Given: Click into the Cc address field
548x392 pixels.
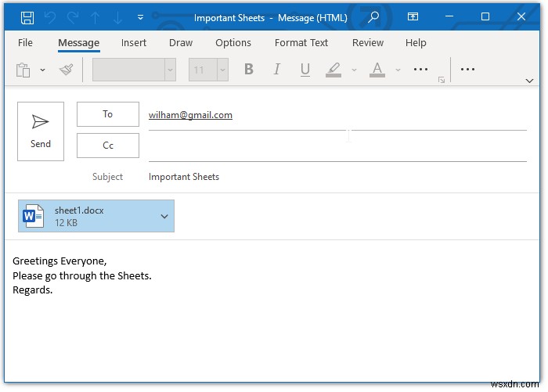Looking at the screenshot, I should pyautogui.click(x=337, y=147).
